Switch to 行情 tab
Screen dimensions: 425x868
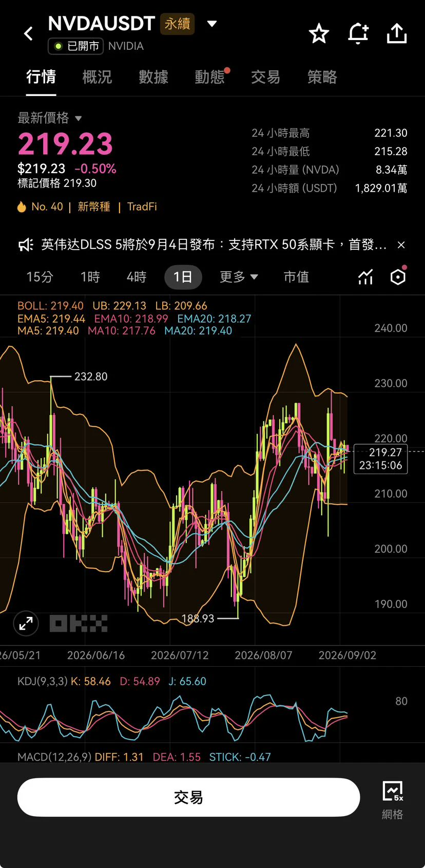coord(41,77)
